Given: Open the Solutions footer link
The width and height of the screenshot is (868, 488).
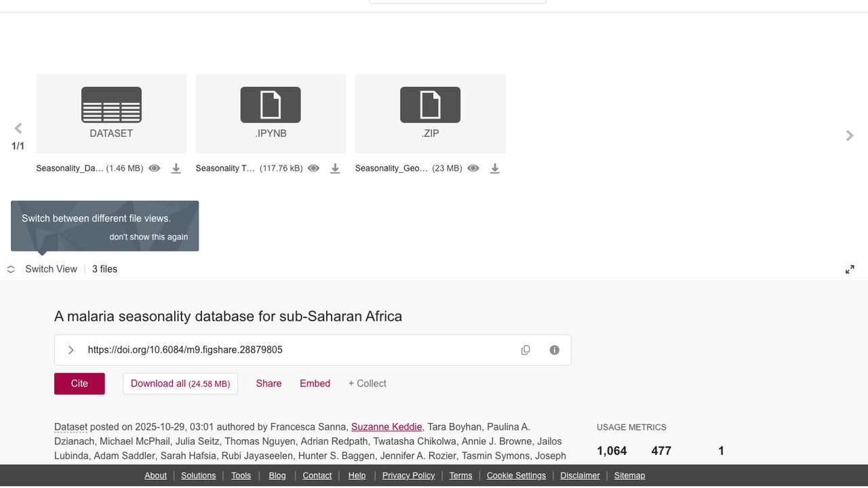Looking at the screenshot, I should pos(199,476).
